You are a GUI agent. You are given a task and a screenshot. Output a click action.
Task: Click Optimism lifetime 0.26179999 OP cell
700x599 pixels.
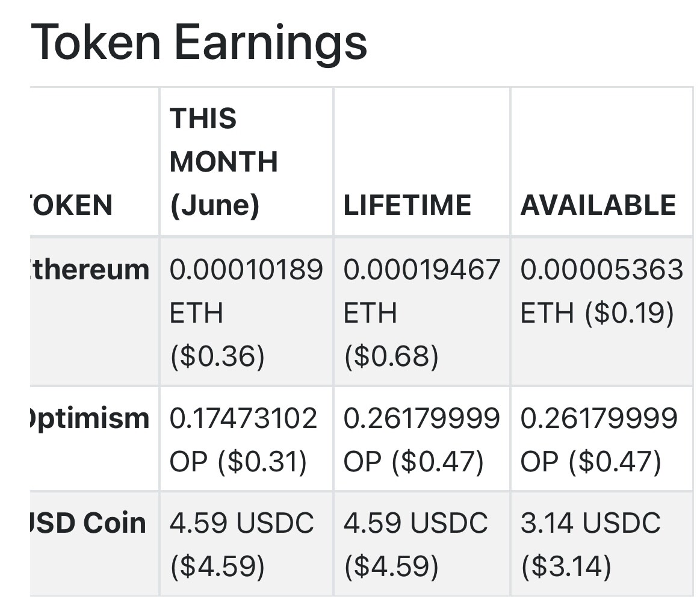[421, 439]
